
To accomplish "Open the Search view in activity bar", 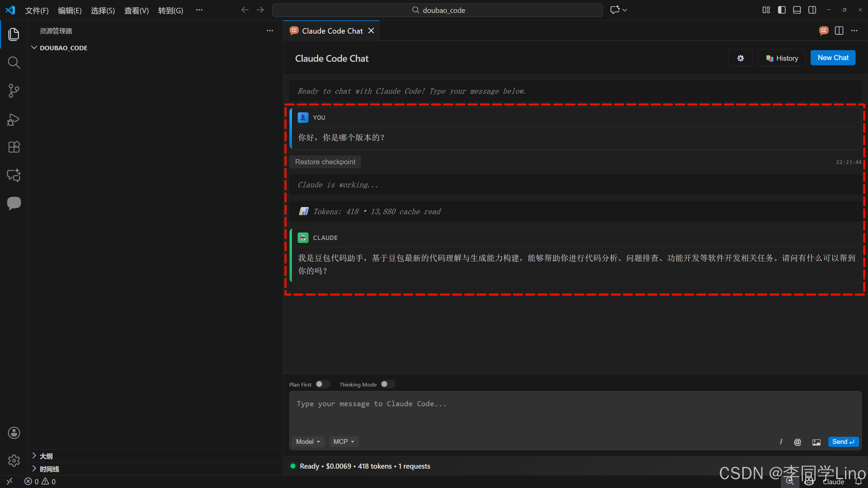I will (x=14, y=62).
